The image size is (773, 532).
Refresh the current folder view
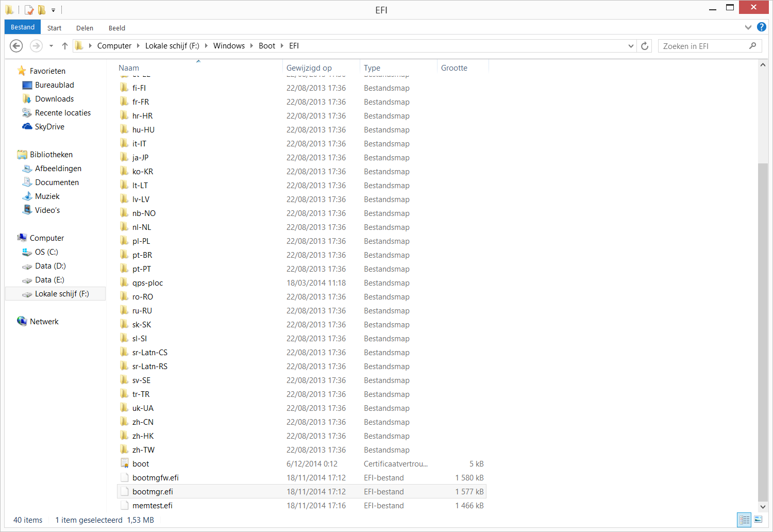click(645, 46)
